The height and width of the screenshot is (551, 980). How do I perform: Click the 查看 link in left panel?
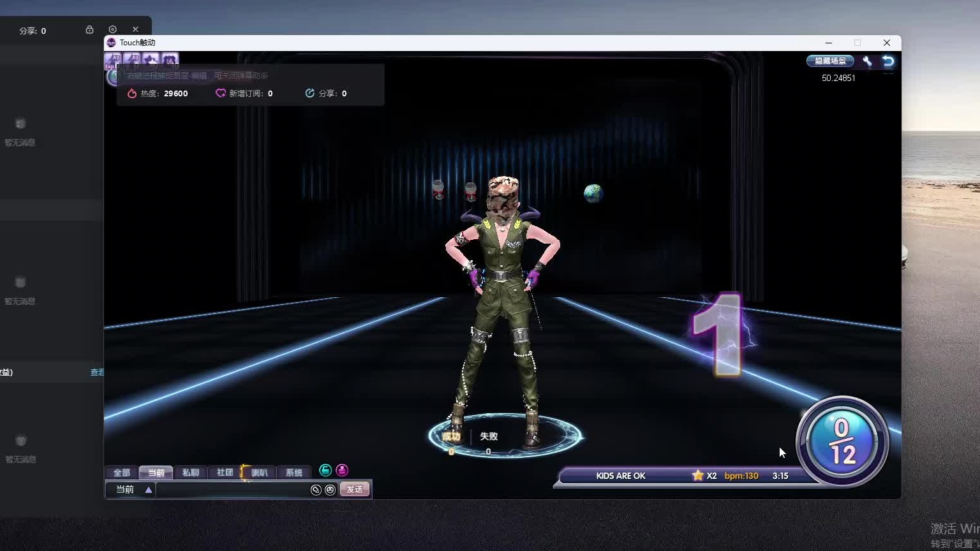tap(97, 372)
